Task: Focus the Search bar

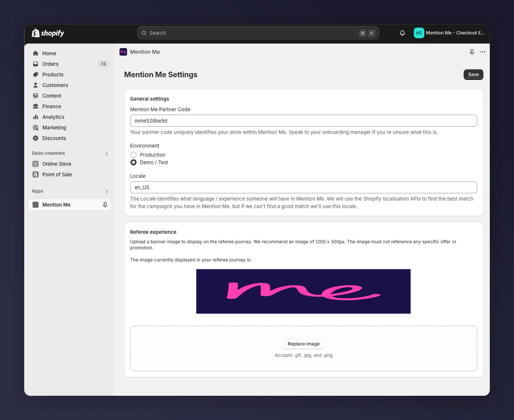Action: [258, 33]
